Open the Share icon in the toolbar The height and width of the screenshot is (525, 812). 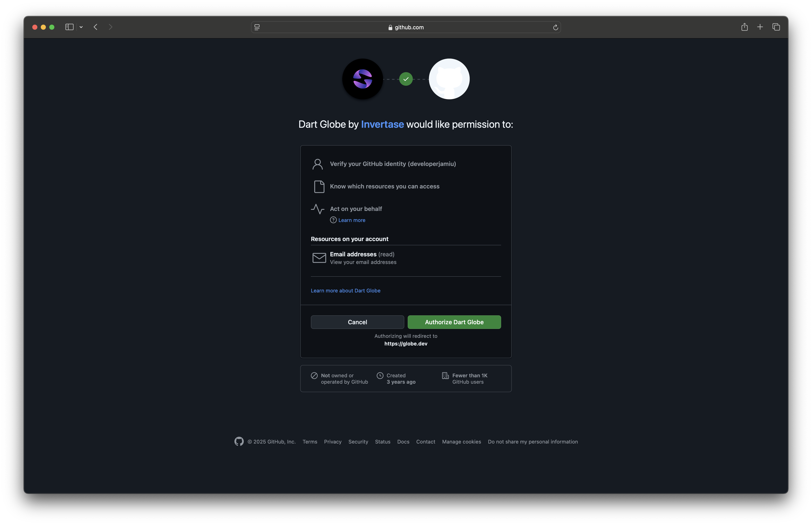point(744,27)
